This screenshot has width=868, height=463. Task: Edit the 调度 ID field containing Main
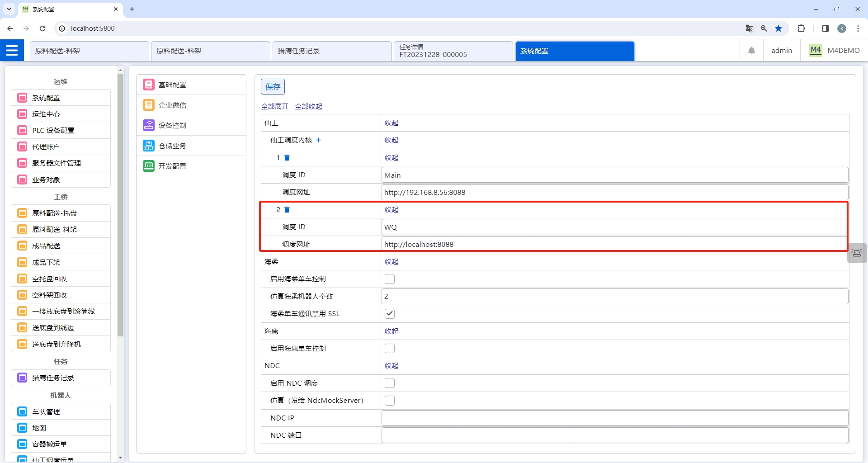pyautogui.click(x=615, y=175)
